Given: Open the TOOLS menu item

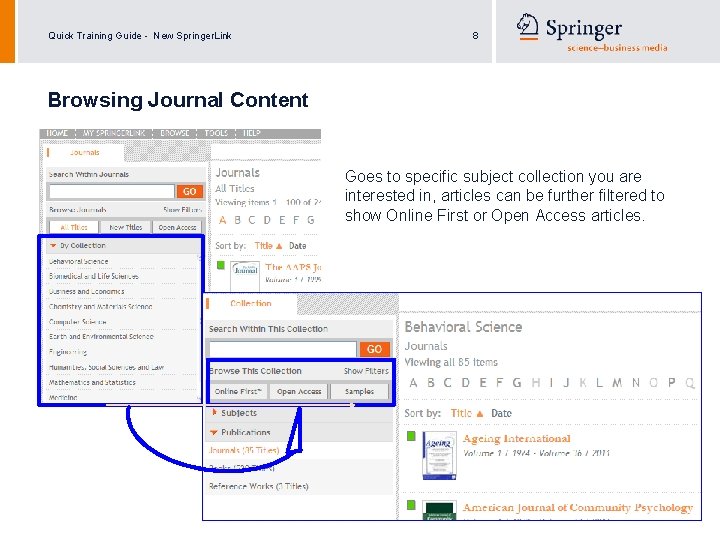Looking at the screenshot, I should [216, 133].
